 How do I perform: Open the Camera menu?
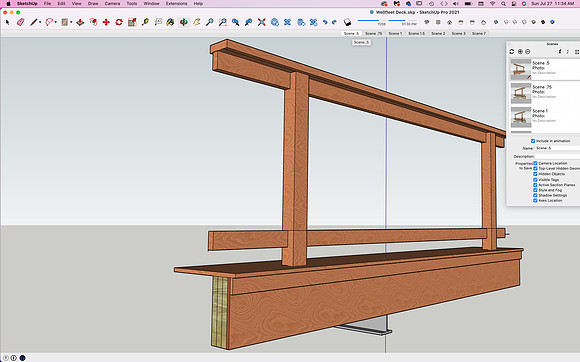(112, 3)
